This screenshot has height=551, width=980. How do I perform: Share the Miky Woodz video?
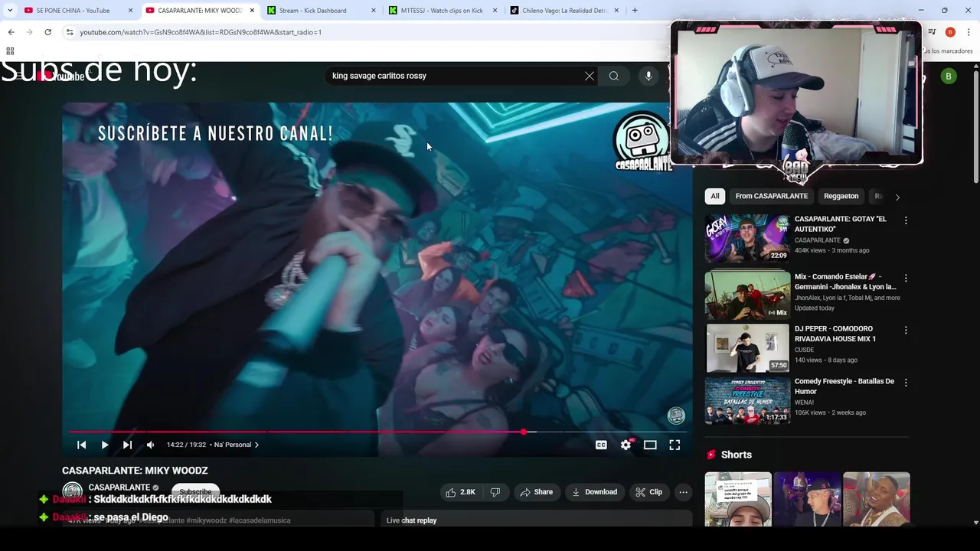coord(536,492)
